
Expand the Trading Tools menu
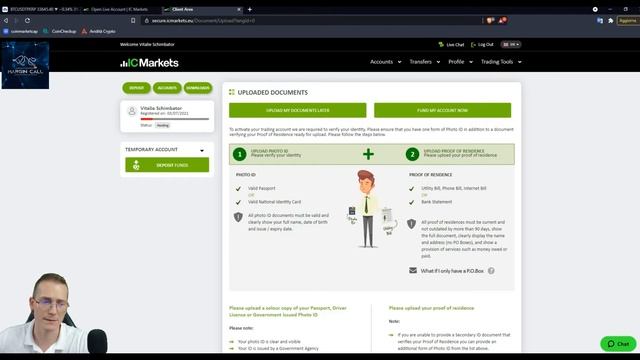(x=501, y=62)
